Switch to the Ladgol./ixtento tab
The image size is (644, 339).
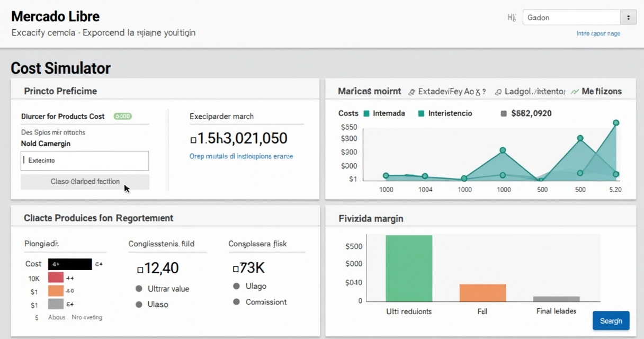pyautogui.click(x=530, y=91)
